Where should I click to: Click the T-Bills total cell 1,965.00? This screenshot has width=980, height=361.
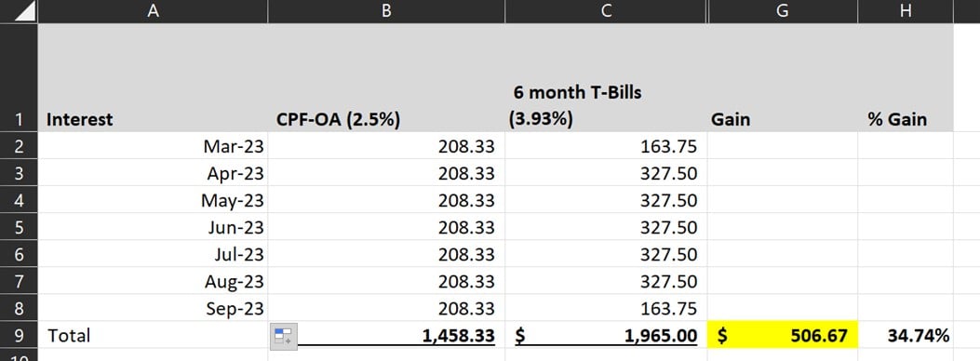606,335
